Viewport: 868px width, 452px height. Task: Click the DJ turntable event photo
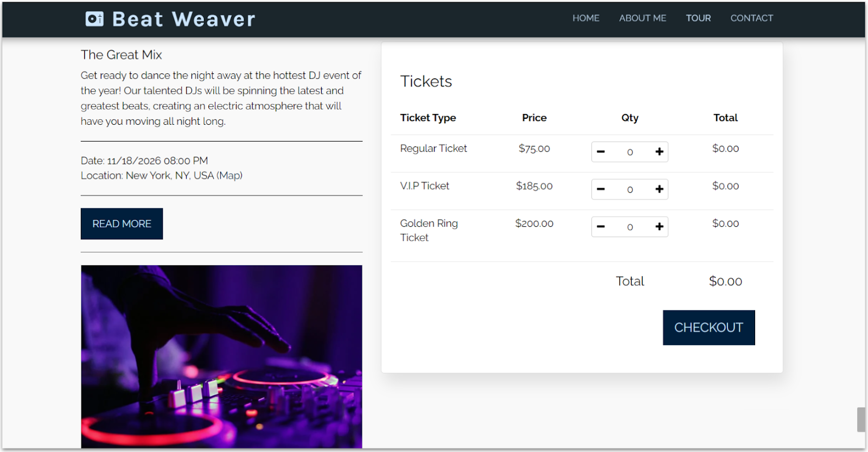pos(221,356)
